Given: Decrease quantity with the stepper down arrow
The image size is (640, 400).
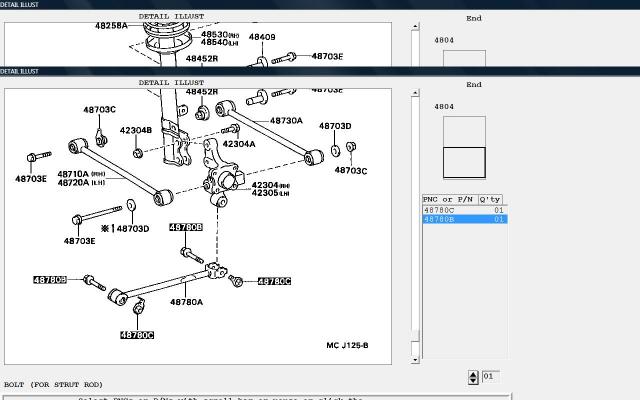Looking at the screenshot, I should coord(473,380).
